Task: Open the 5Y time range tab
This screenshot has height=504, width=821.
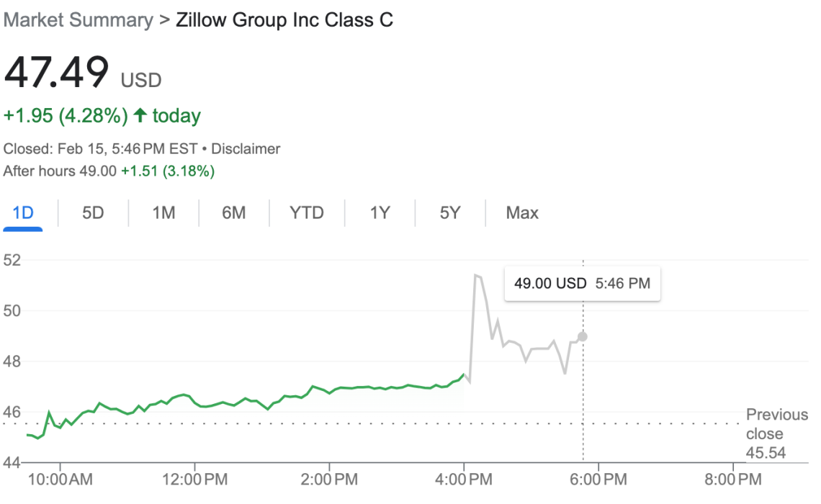Action: 450,213
